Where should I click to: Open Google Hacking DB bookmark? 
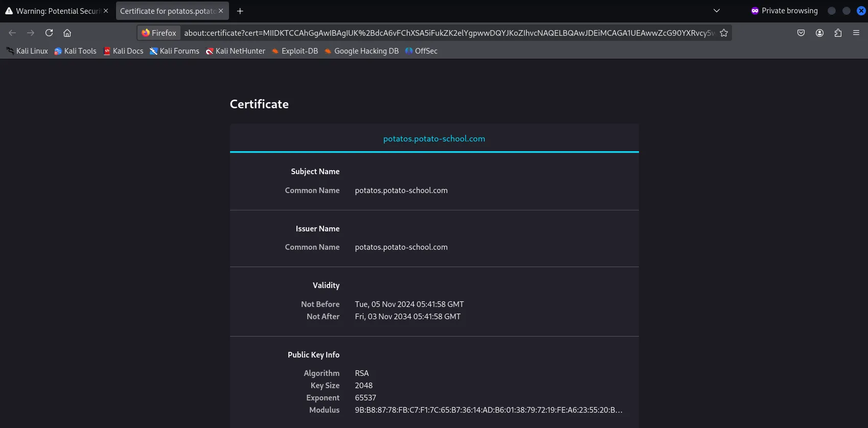coord(361,51)
